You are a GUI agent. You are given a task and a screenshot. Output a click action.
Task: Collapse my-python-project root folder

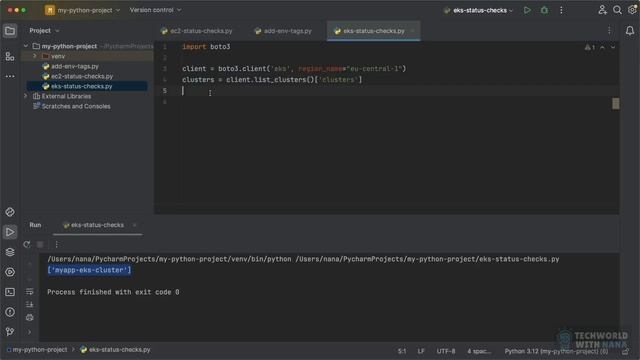click(x=26, y=46)
